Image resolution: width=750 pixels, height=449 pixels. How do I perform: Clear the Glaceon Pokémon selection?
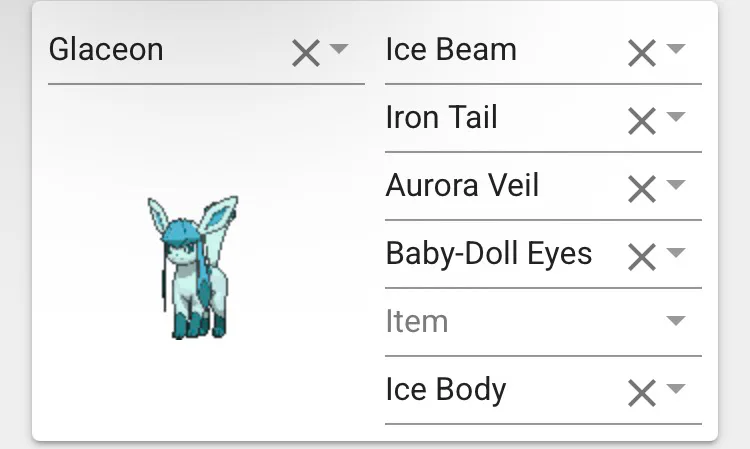coord(305,53)
